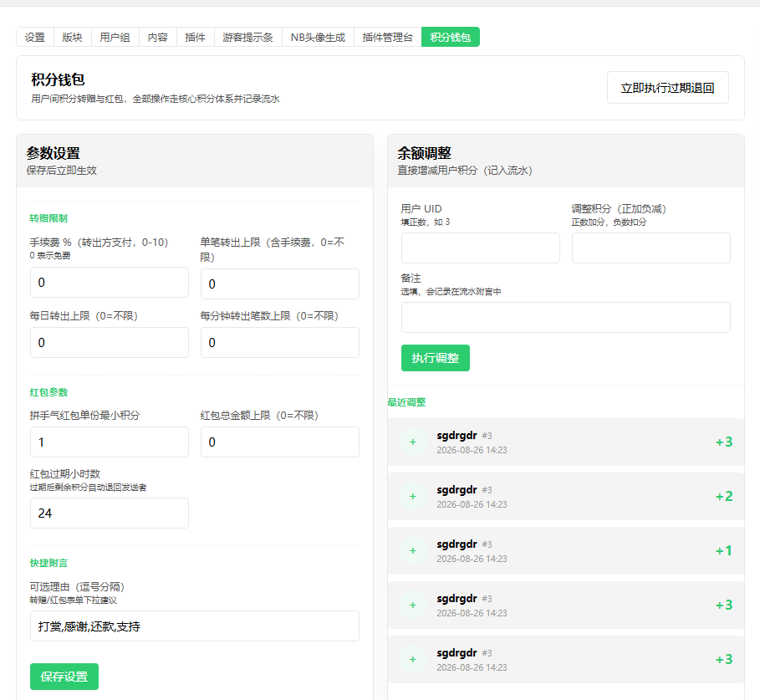Click the 红包过期小时数 field showing 24
The image size is (760, 700).
coord(110,513)
